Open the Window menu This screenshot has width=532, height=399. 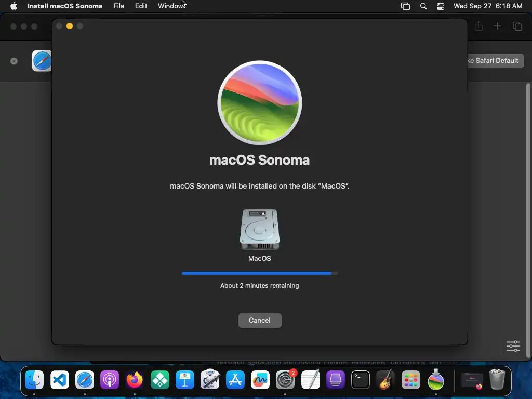[171, 6]
